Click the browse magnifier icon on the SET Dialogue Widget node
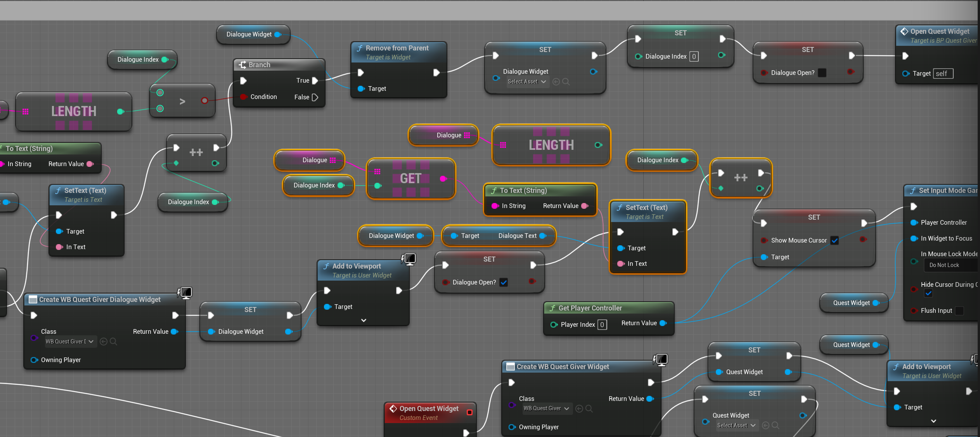The image size is (980, 437). click(566, 82)
